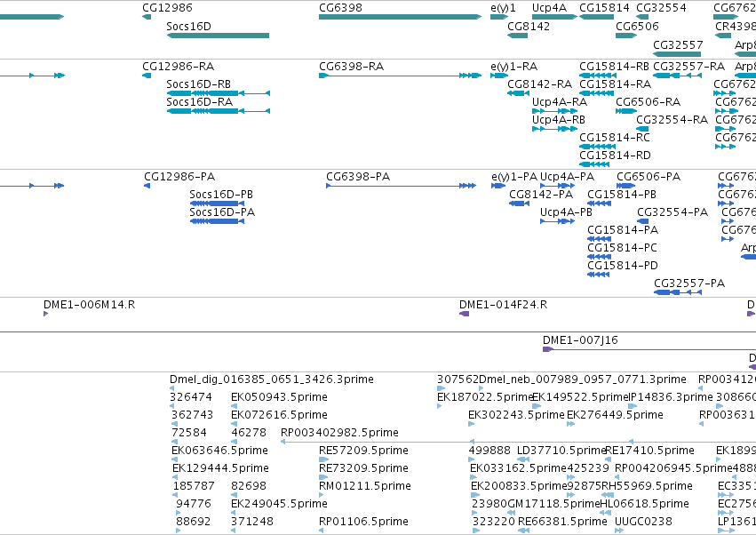The width and height of the screenshot is (756, 535).
Task: Click protein CG32557-PA
Action: 678,293
